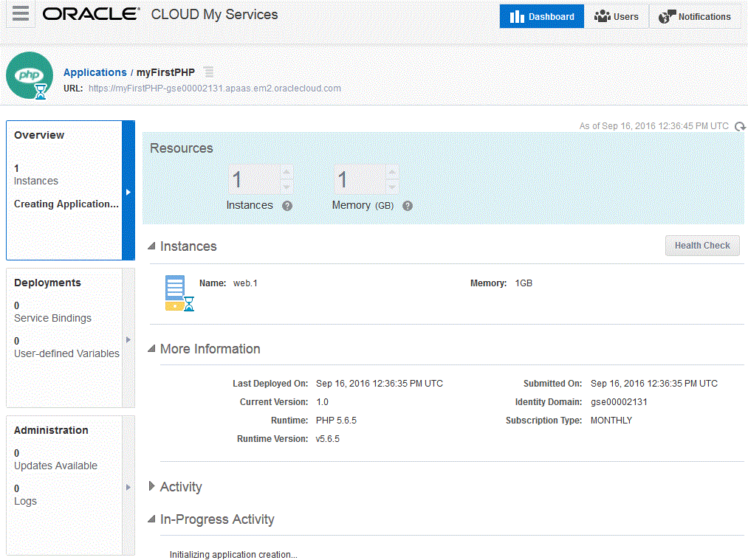This screenshot has width=748, height=560.
Task: Increase the Instances count
Action: pos(286,172)
